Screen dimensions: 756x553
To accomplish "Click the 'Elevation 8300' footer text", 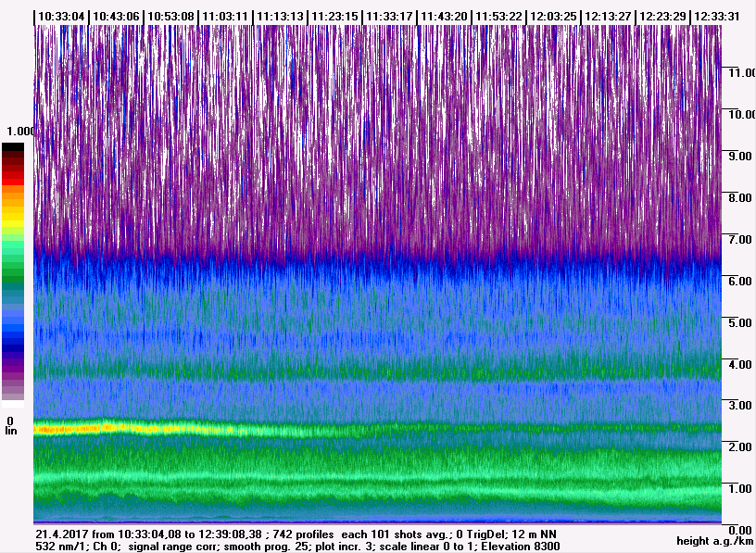I will click(521, 547).
